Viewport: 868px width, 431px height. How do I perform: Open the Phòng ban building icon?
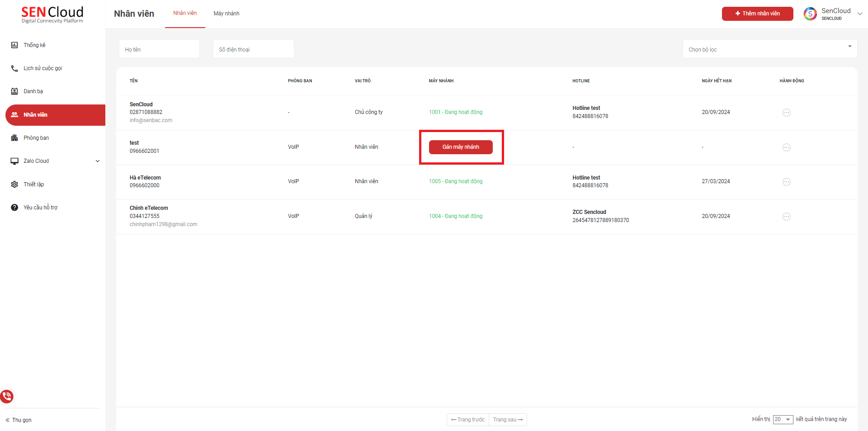(14, 138)
